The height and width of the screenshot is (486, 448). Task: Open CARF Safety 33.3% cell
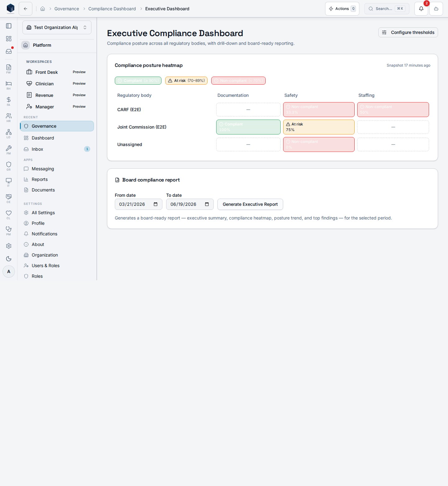pyautogui.click(x=319, y=110)
